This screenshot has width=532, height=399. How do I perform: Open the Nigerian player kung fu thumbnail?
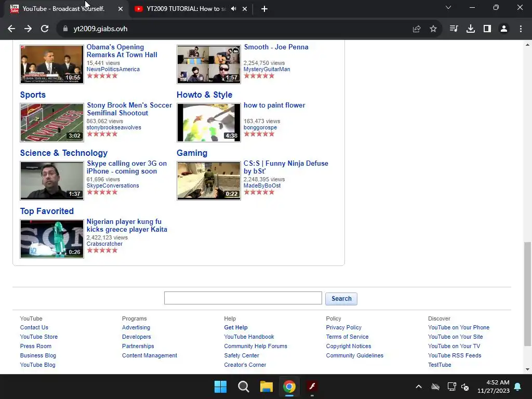pyautogui.click(x=52, y=239)
